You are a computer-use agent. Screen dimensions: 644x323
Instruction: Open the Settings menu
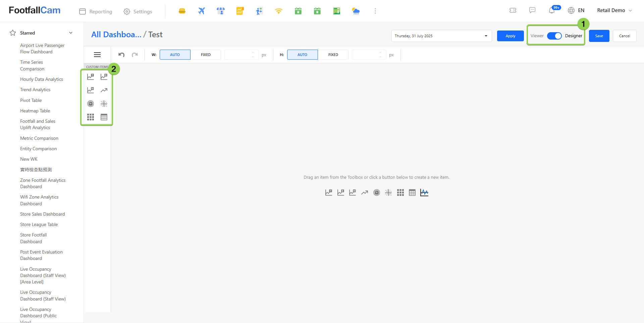138,11
